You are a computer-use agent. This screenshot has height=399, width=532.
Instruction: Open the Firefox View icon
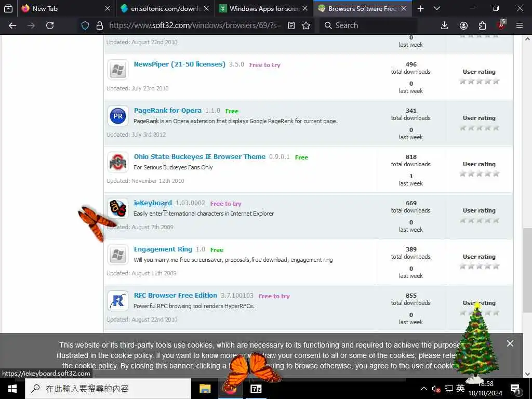pos(8,8)
